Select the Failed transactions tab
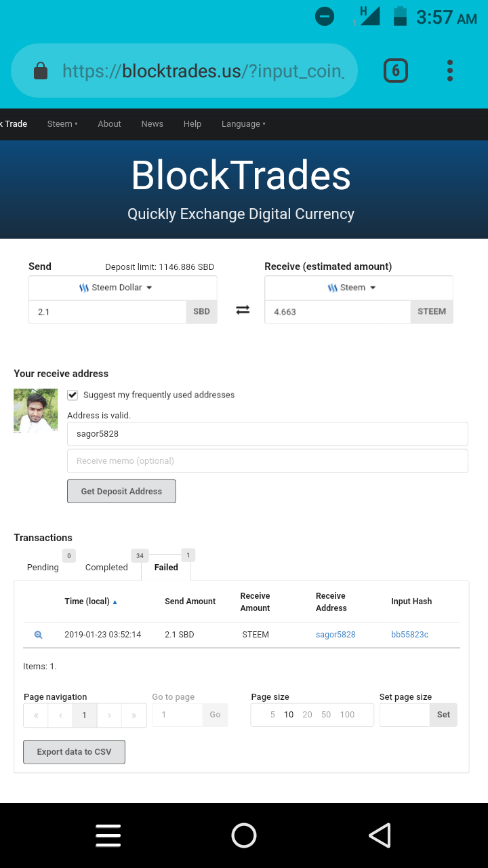Viewport: 488px width, 868px height. coord(166,568)
